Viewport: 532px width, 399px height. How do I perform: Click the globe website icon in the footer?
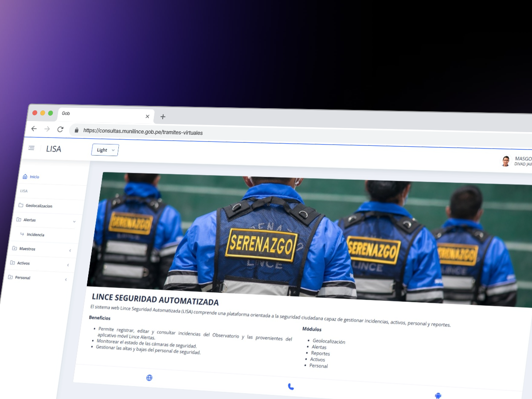(149, 378)
